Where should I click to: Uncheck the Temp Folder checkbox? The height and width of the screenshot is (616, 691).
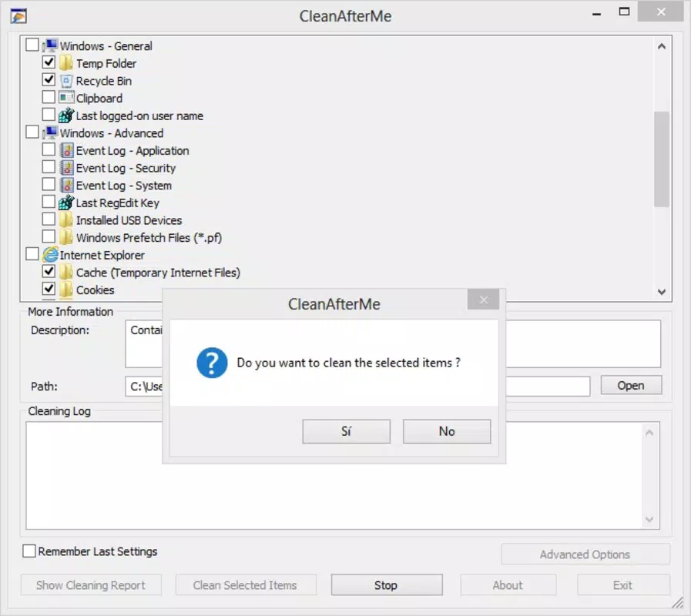pyautogui.click(x=49, y=62)
